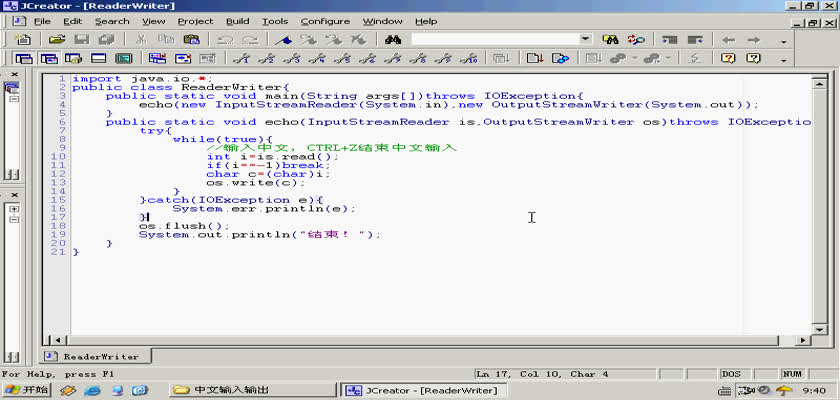
Task: Open the dropdown arrow beside the first gray gears icon
Action: pyautogui.click(x=635, y=58)
